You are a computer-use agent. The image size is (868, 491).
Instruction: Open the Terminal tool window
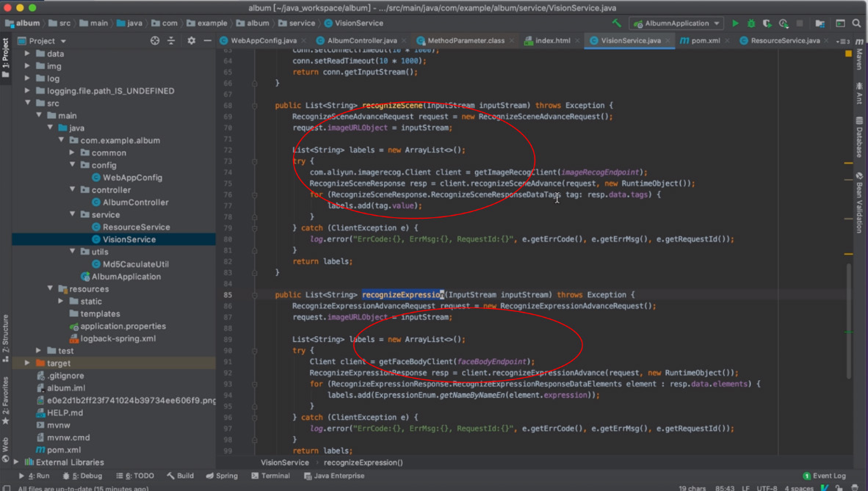point(270,476)
